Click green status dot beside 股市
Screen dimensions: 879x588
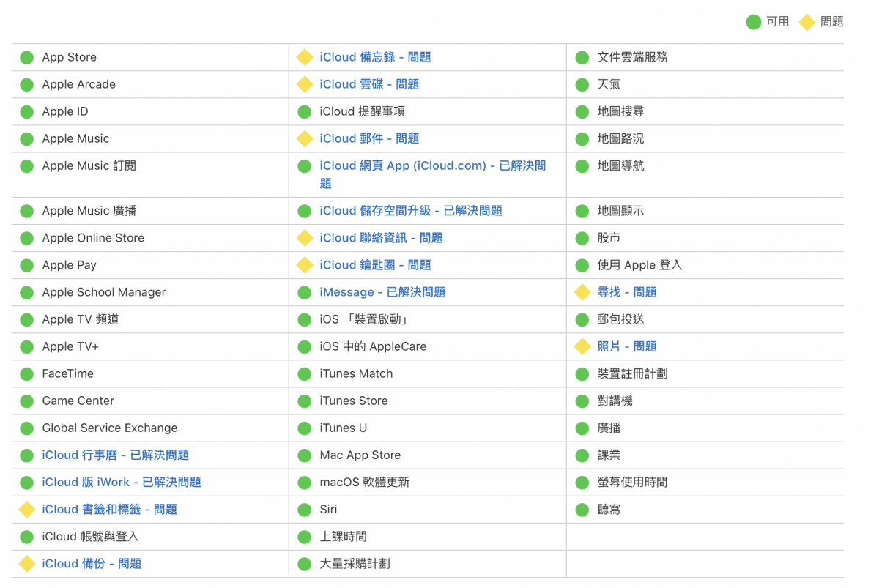pos(582,238)
